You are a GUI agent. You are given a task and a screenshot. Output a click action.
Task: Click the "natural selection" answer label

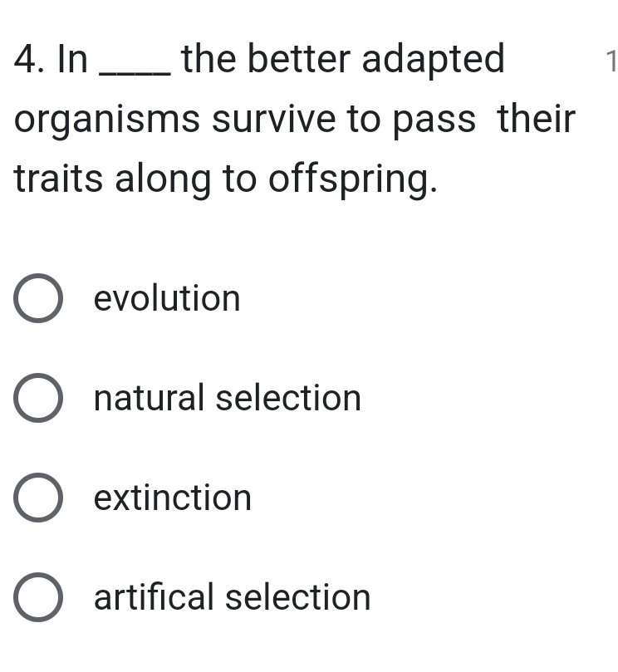pos(228,399)
